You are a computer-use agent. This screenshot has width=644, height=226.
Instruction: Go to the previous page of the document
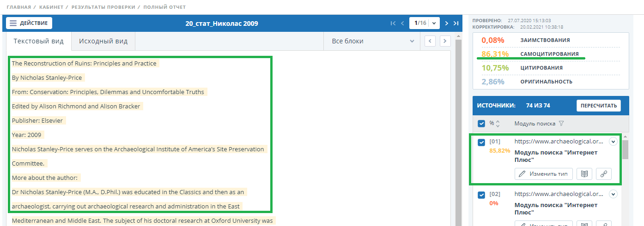pos(402,24)
